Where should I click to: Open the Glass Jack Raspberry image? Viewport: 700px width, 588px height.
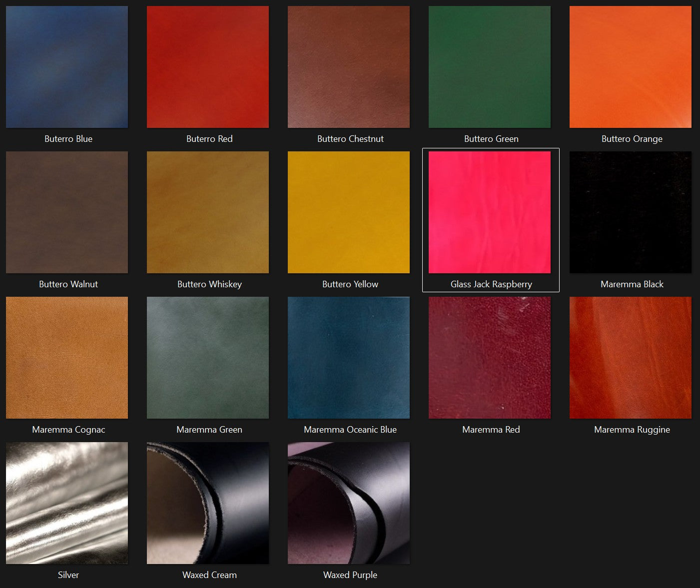click(490, 212)
